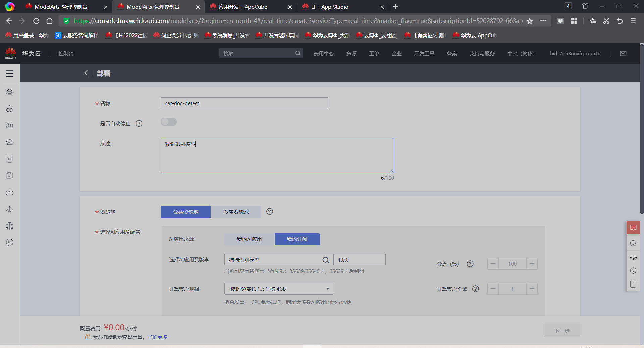Screen dimensions: 644x348
Task: Click browser home icon
Action: pyautogui.click(x=49, y=21)
